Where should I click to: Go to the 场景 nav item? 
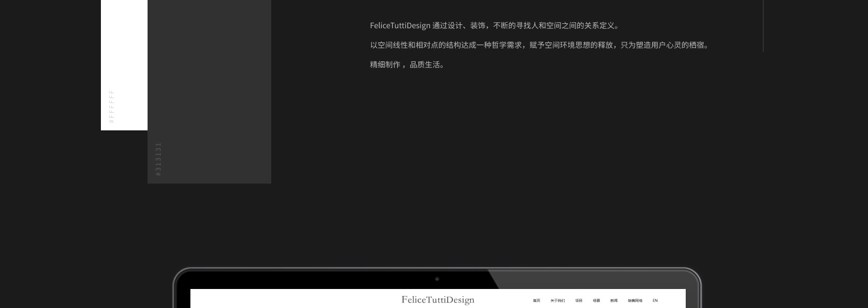596,300
